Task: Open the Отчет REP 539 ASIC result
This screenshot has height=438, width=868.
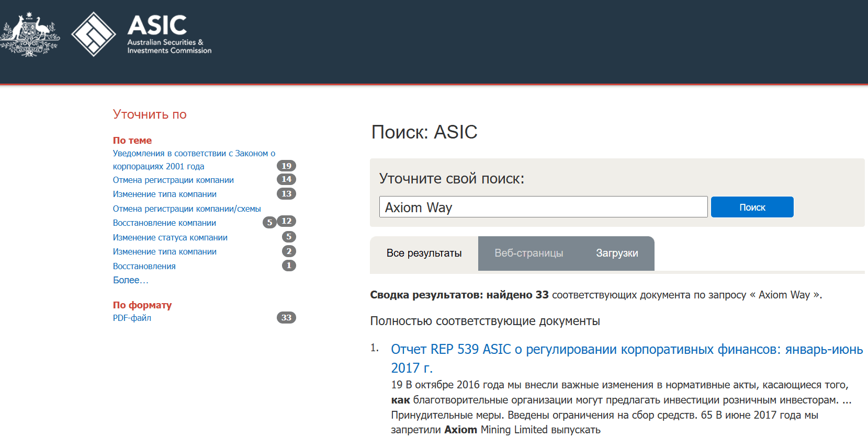Action: tap(627, 359)
